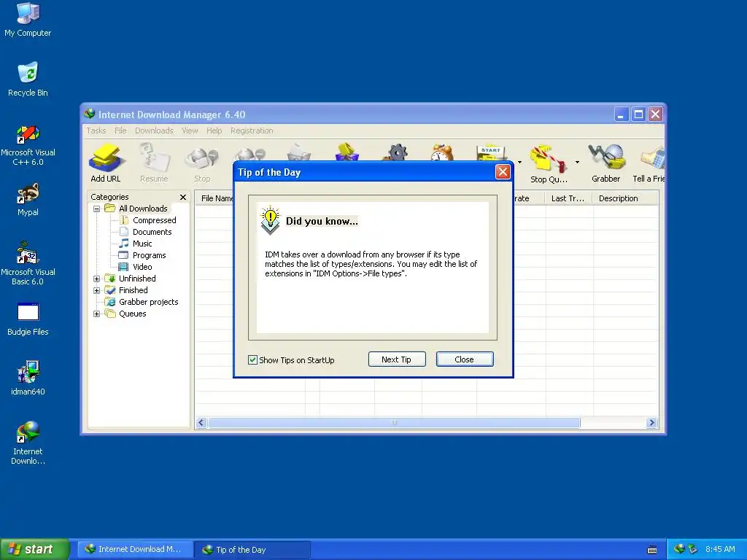Click Tip of the Day taskbar button
This screenshot has width=747, height=560.
tap(253, 550)
